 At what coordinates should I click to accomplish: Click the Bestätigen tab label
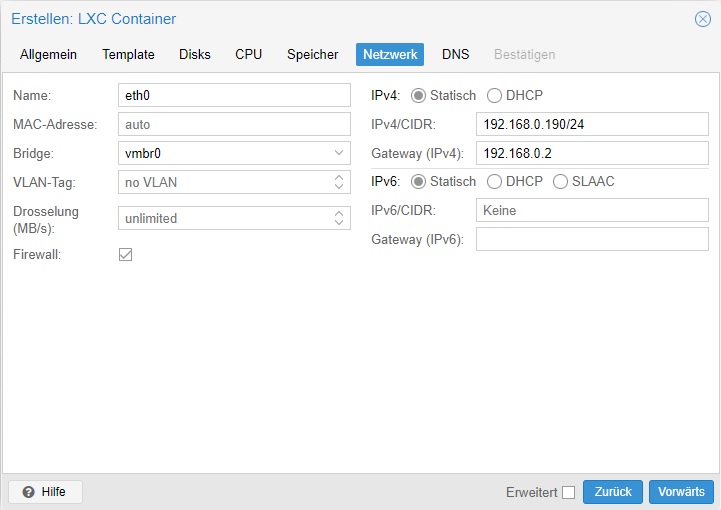[525, 54]
